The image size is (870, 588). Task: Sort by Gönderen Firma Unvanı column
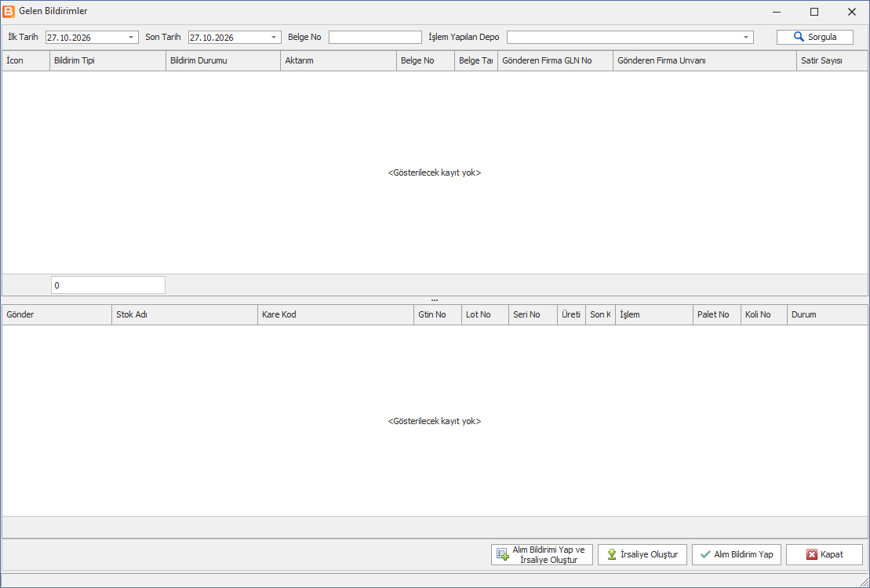point(704,61)
